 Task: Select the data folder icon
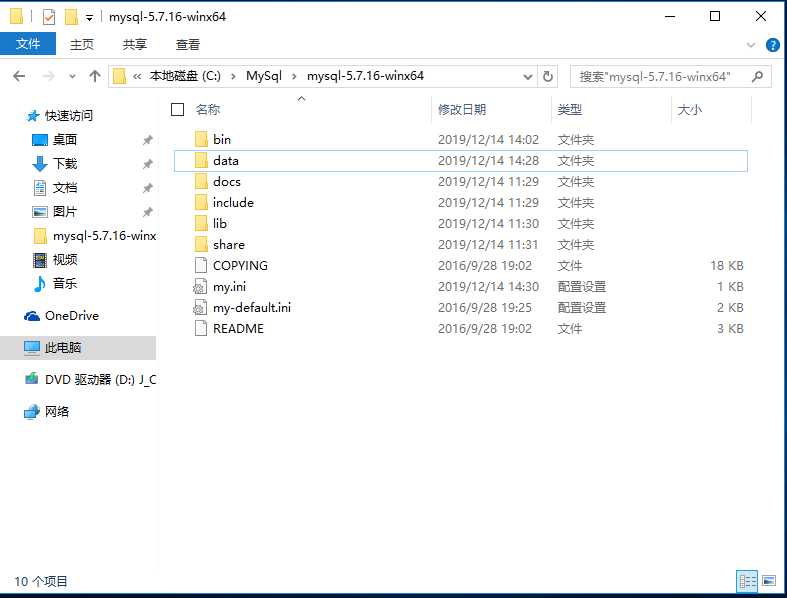coord(201,160)
